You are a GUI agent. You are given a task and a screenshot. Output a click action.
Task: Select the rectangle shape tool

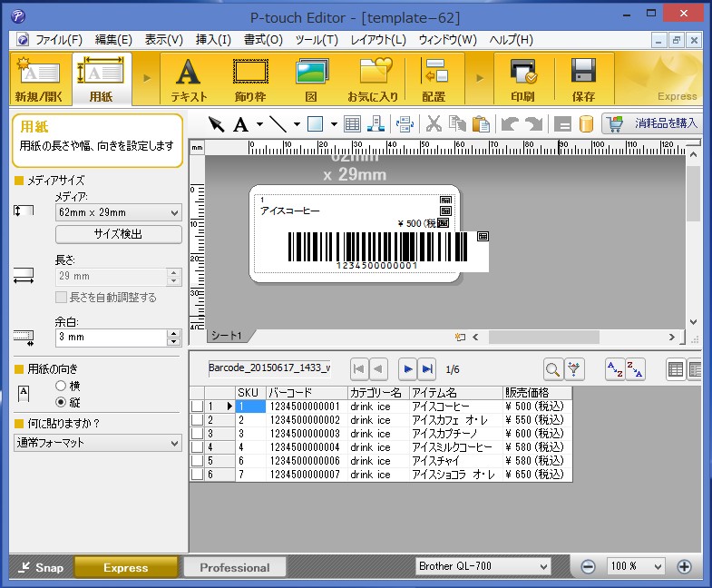coord(315,123)
